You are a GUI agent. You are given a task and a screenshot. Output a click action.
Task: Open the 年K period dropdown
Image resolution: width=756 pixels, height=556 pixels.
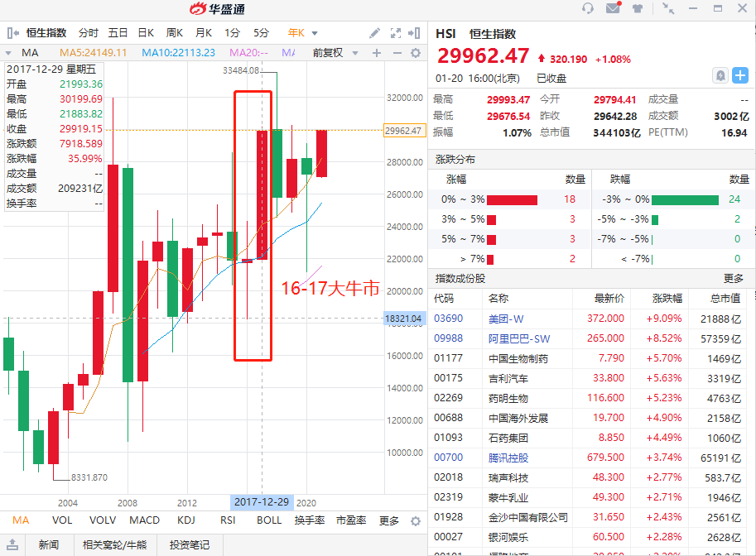coord(315,33)
